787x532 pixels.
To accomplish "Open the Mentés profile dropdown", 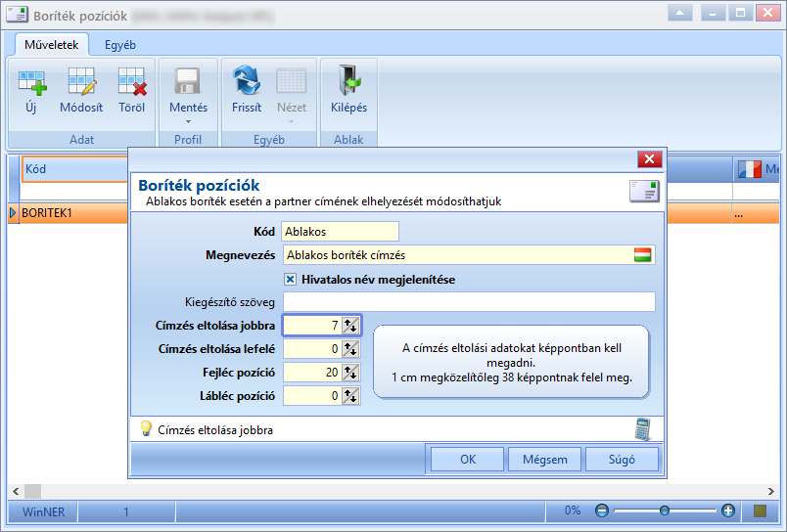I will click(x=188, y=121).
